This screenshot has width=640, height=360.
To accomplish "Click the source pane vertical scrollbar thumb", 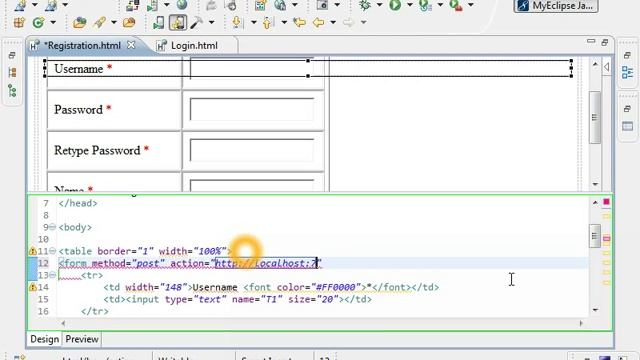I will point(595,236).
